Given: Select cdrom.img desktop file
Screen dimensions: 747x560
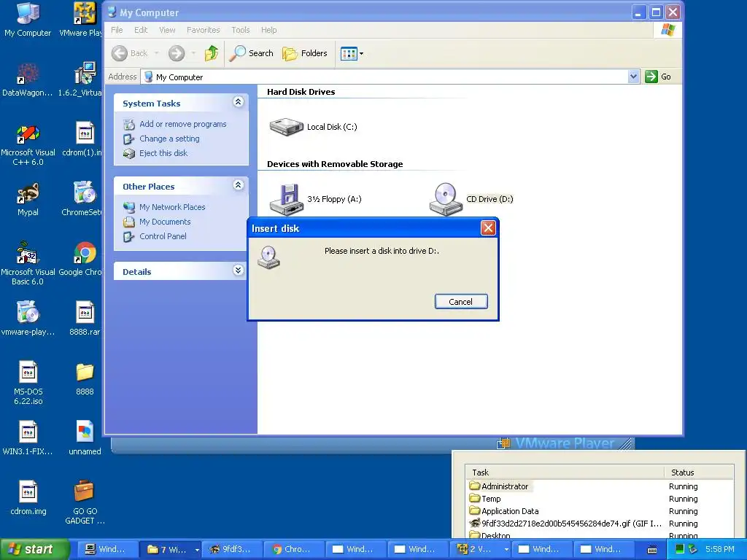Looking at the screenshot, I should [28, 499].
